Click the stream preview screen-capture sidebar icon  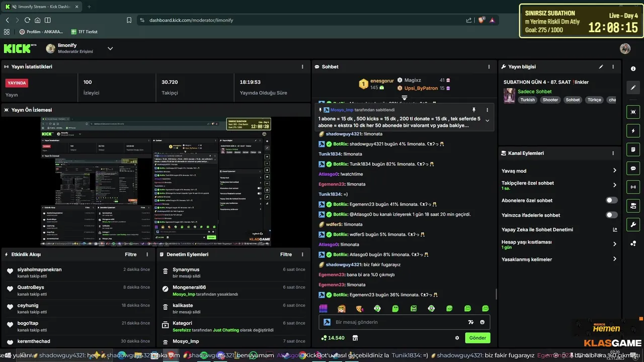coord(633,112)
